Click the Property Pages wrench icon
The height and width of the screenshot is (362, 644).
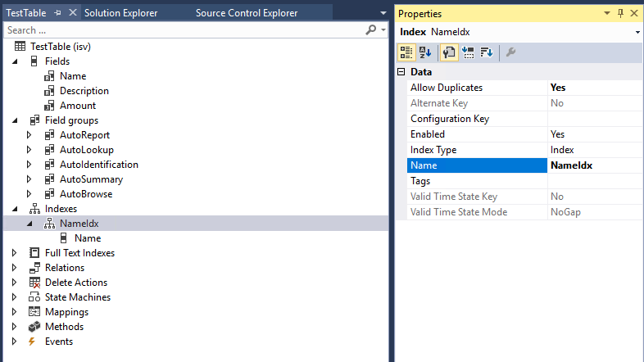pos(510,52)
